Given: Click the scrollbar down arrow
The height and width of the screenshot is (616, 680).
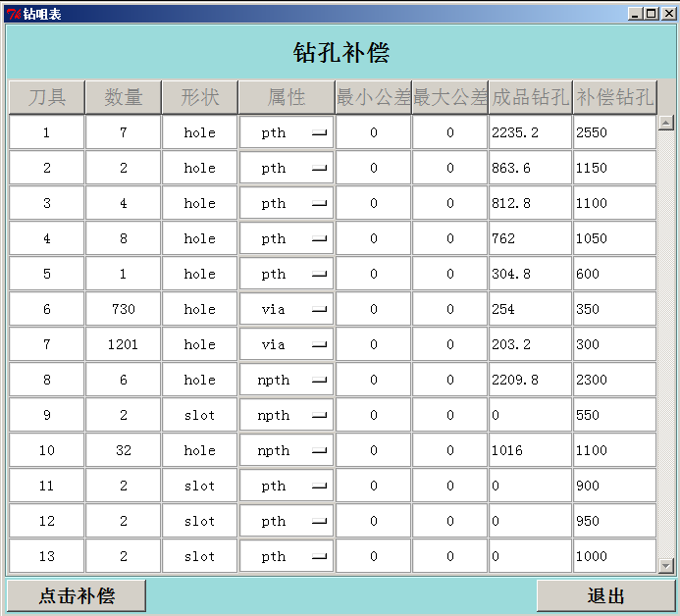Looking at the screenshot, I should [665, 565].
